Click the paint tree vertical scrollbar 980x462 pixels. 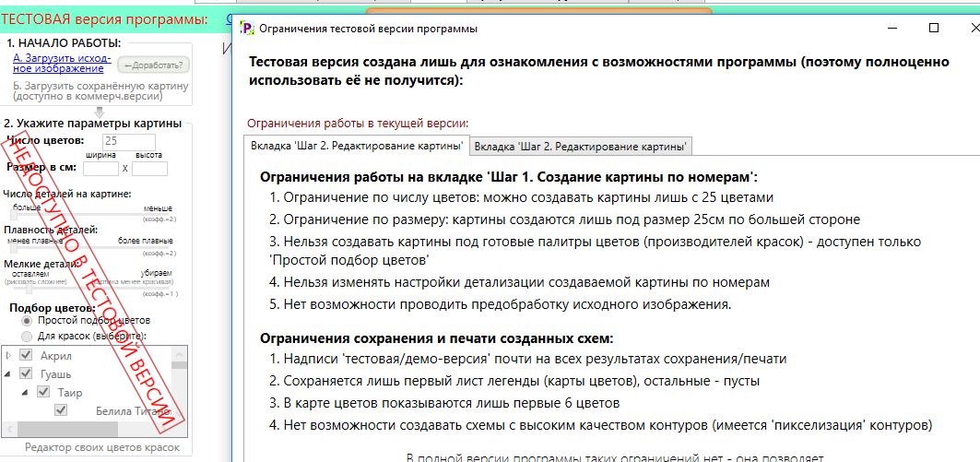(180, 384)
